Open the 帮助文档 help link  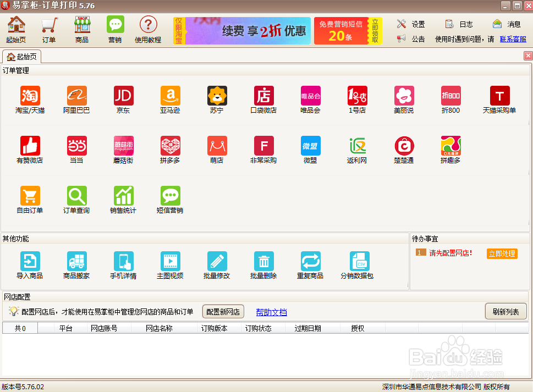click(271, 312)
